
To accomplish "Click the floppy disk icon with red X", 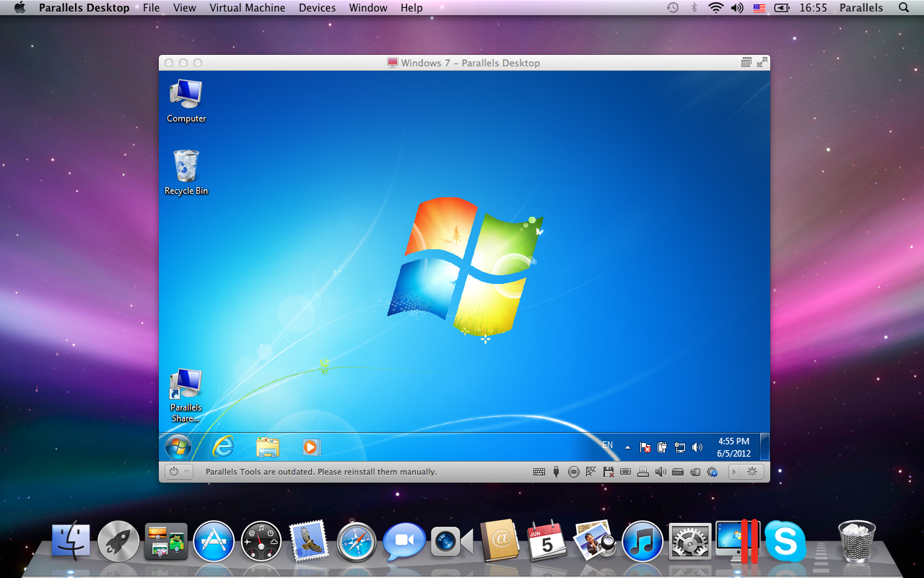I will click(x=609, y=472).
